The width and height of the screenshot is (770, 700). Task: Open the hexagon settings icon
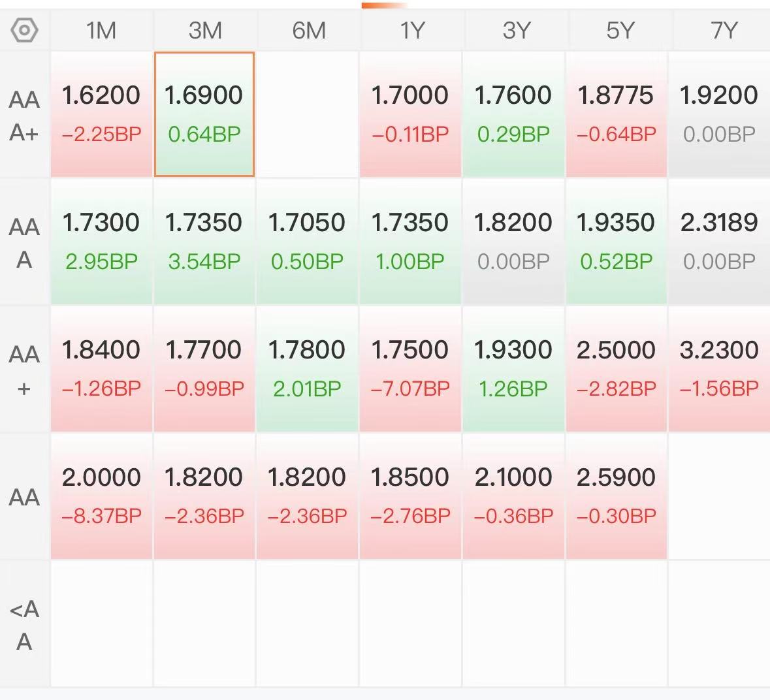click(24, 30)
